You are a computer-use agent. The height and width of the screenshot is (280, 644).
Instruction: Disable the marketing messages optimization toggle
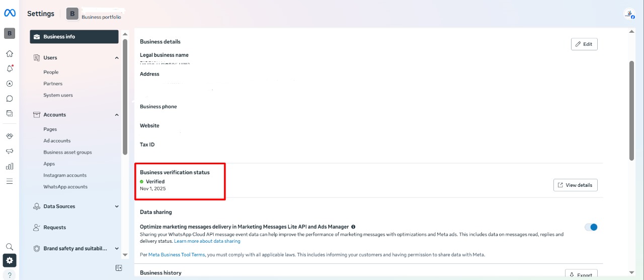tap(591, 227)
